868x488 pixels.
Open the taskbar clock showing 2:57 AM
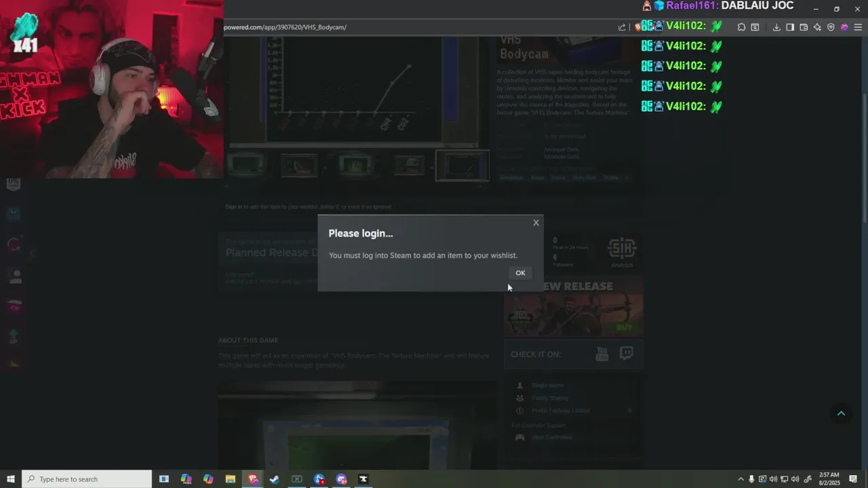tap(829, 479)
